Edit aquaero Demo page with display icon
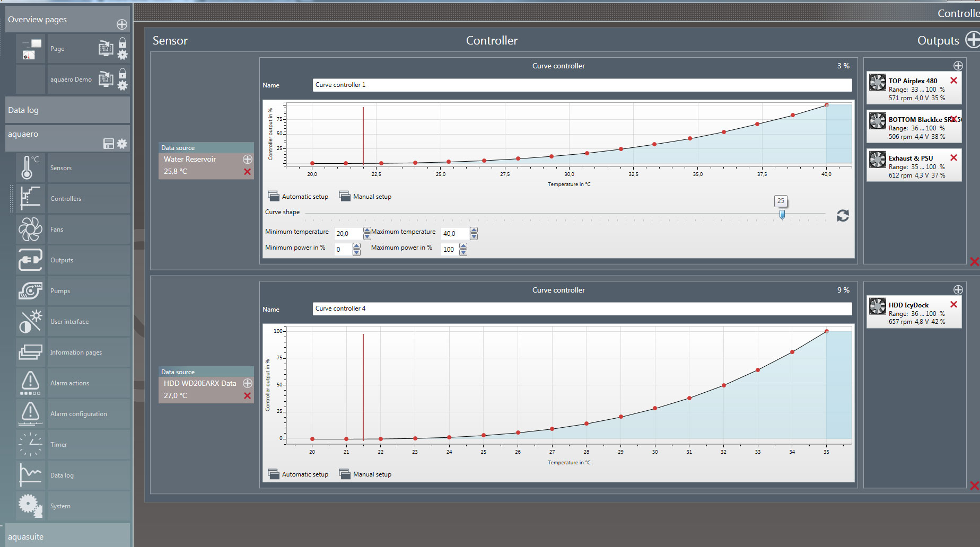 coord(106,80)
